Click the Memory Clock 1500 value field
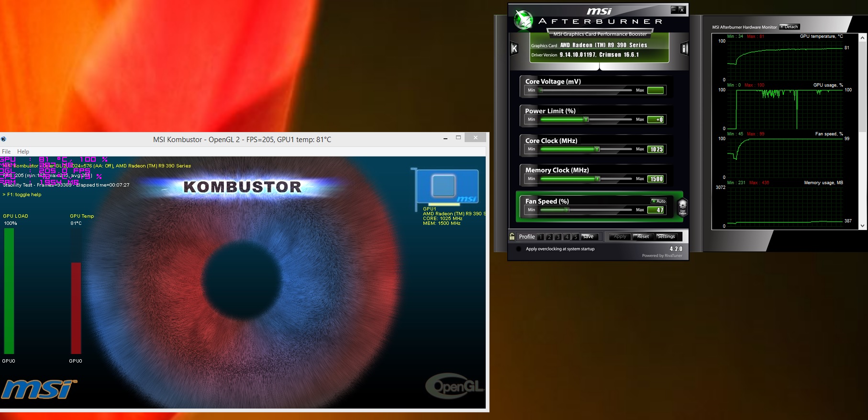 (656, 179)
